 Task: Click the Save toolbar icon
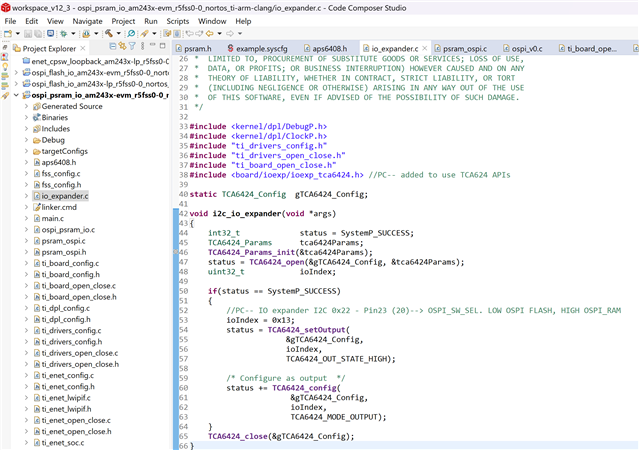[x=28, y=33]
